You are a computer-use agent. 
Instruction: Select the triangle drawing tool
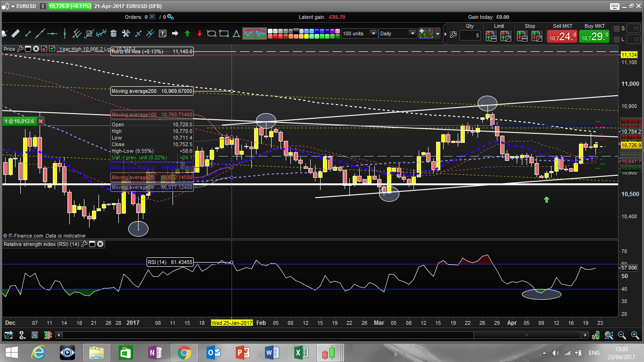pos(236,33)
